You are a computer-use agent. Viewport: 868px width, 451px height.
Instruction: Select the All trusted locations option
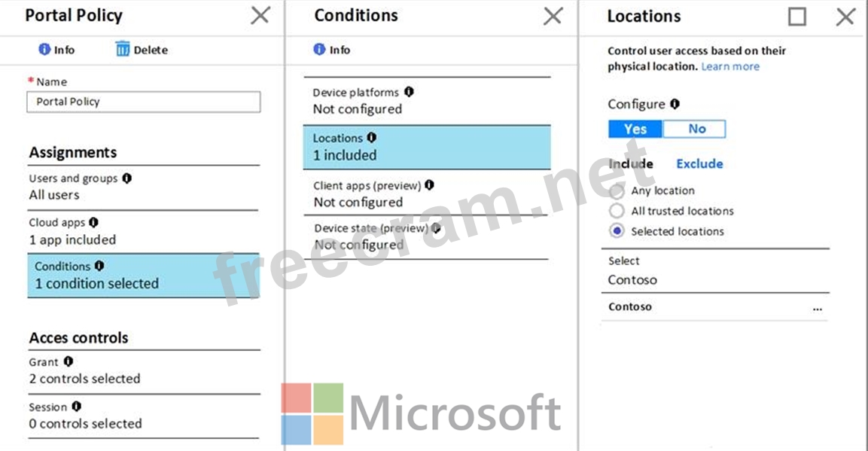[617, 212]
